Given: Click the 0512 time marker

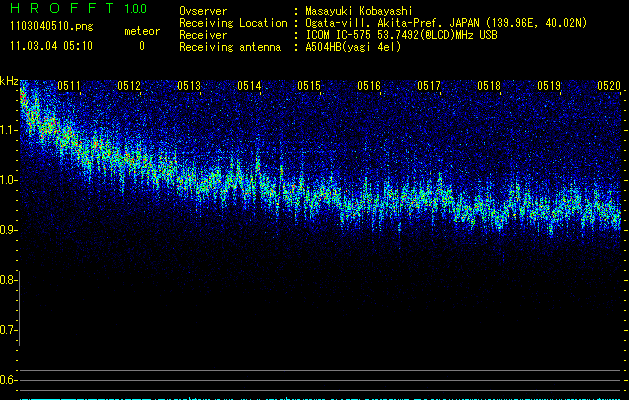Looking at the screenshot, I should (129, 86).
